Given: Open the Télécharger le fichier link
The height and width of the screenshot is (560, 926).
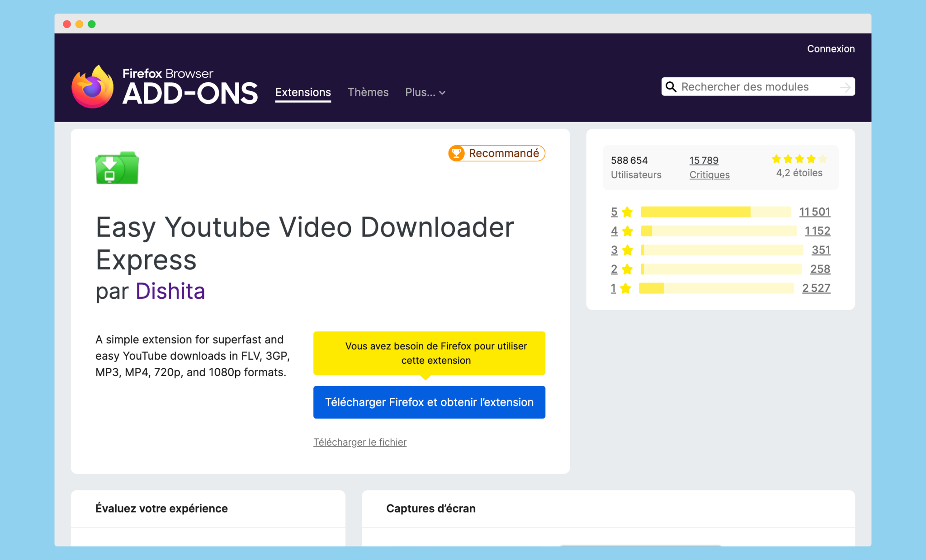Looking at the screenshot, I should click(x=360, y=442).
